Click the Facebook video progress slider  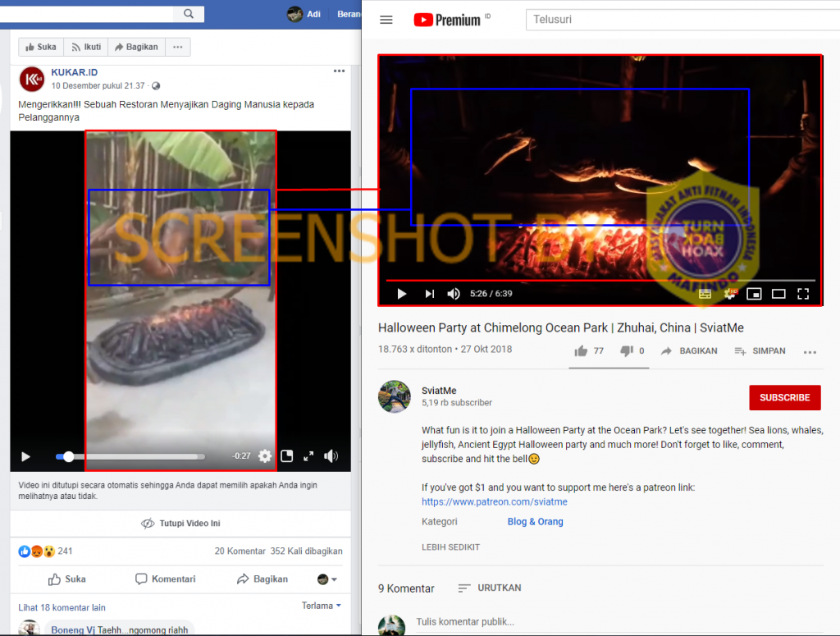(130, 456)
